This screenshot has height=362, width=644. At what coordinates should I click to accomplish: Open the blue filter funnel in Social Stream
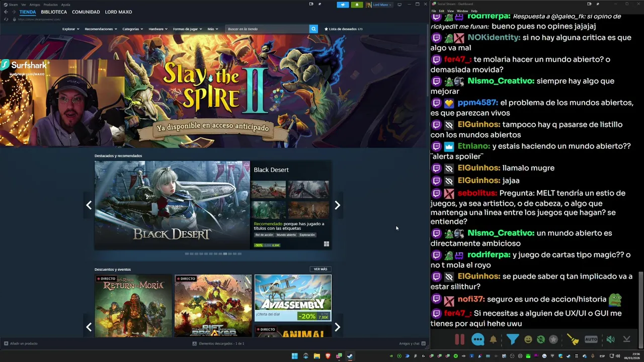(512, 339)
